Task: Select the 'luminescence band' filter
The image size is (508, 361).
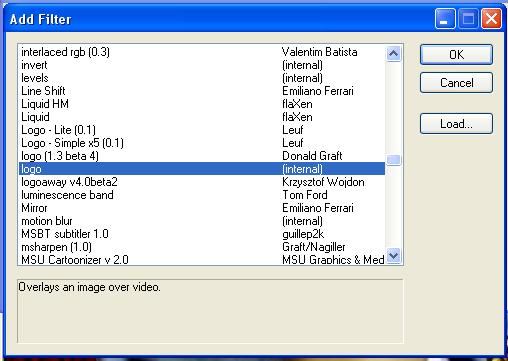Action: click(202, 195)
